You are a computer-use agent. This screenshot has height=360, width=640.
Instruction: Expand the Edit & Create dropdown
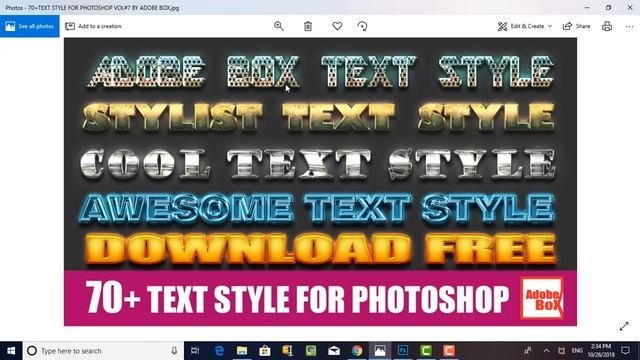click(x=525, y=26)
